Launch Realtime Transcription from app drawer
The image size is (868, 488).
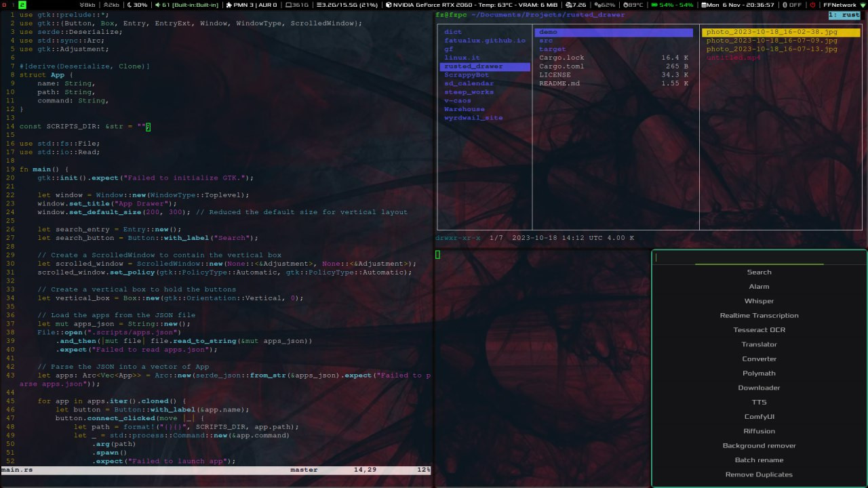coord(759,315)
